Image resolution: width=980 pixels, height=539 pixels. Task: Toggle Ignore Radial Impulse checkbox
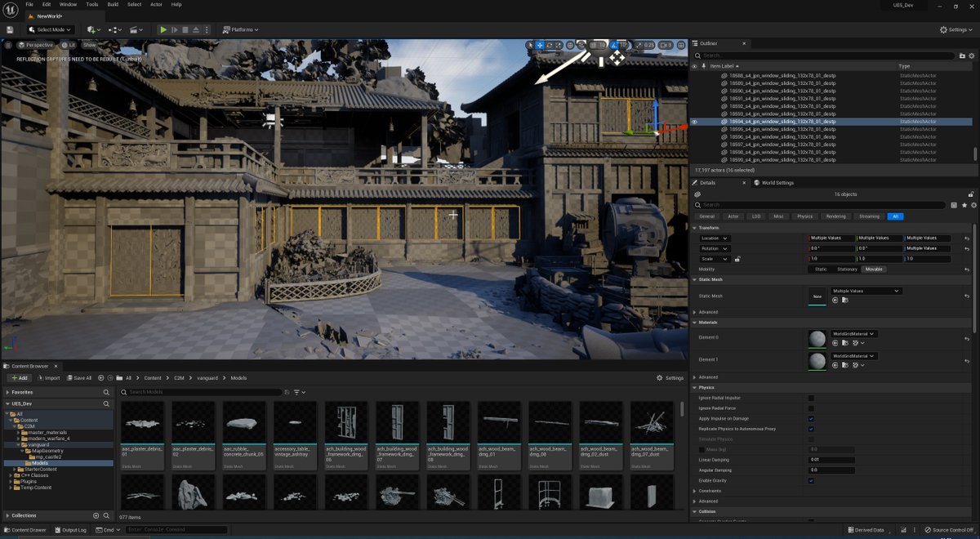(x=811, y=398)
